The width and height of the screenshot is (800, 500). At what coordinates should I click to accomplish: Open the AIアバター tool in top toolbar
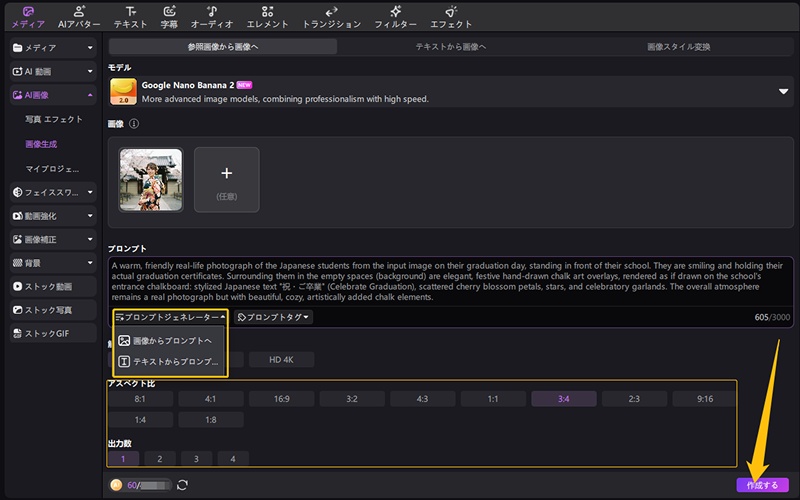[x=79, y=15]
